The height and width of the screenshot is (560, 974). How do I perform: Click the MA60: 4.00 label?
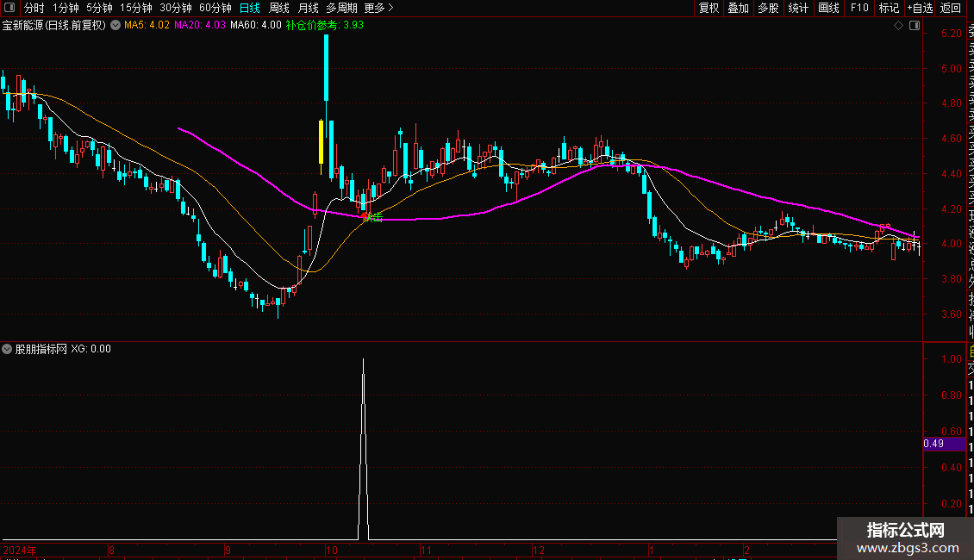pos(255,26)
